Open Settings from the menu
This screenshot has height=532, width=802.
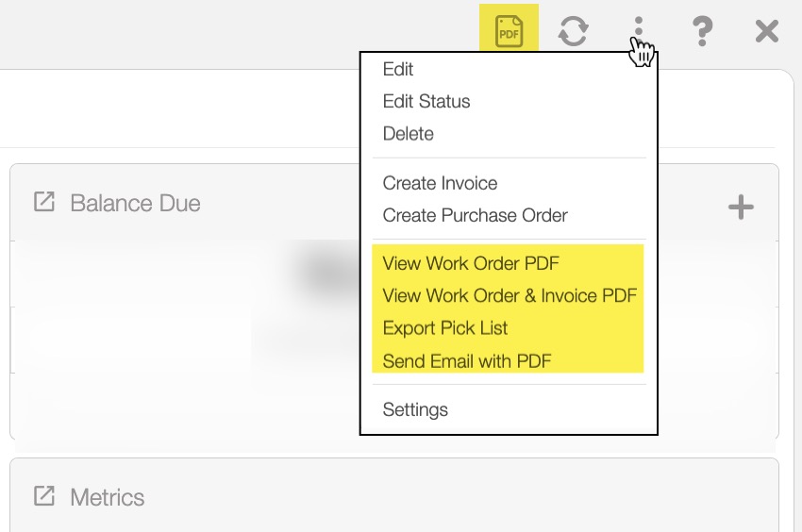pyautogui.click(x=415, y=410)
